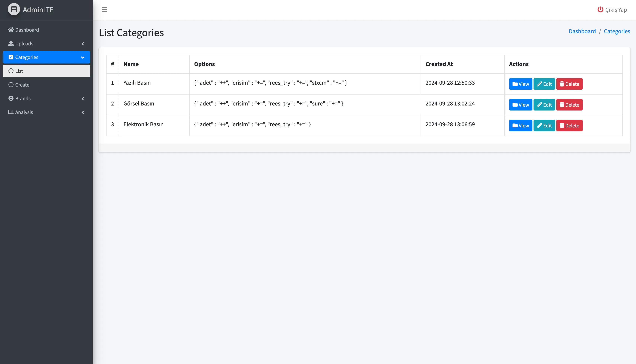The width and height of the screenshot is (636, 364).
Task: Delete the Elektronik Basın category
Action: tap(569, 126)
